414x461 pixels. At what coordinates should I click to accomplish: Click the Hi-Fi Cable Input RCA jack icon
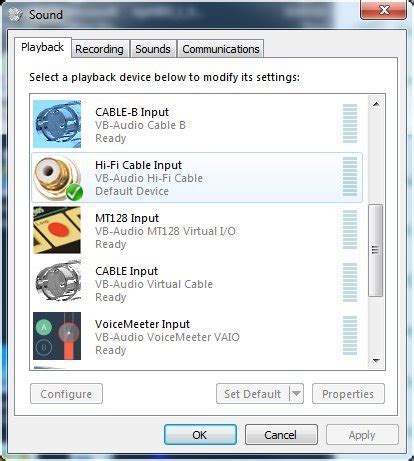[x=57, y=177]
